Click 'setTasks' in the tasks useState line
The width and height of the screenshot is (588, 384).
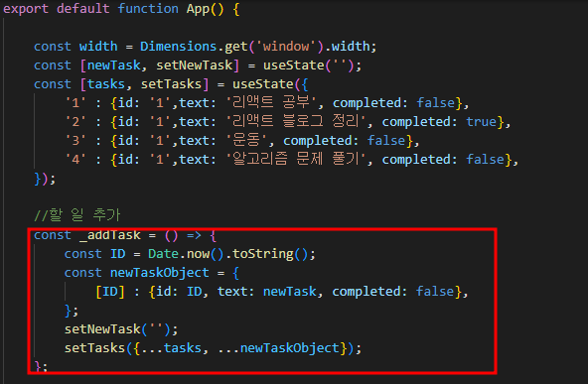pyautogui.click(x=171, y=84)
